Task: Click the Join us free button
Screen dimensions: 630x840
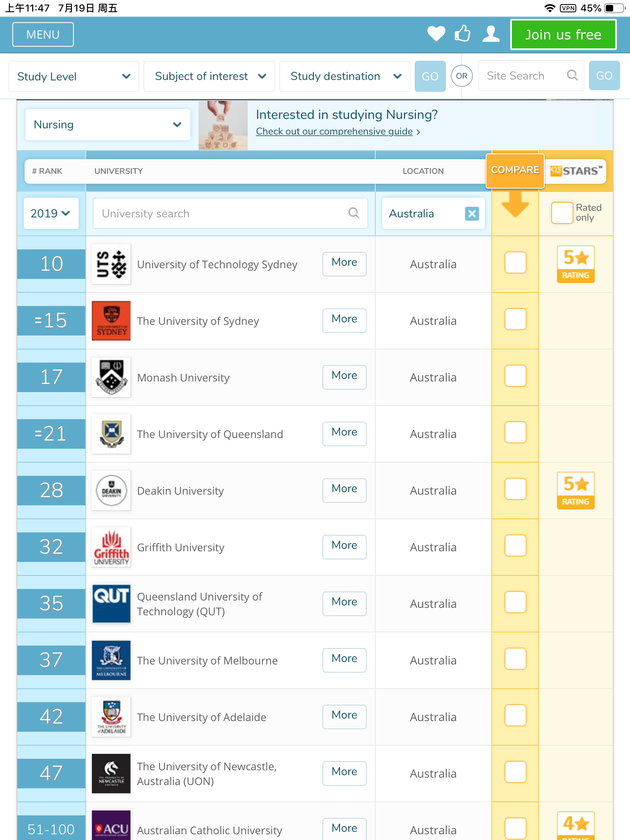Action: click(563, 35)
